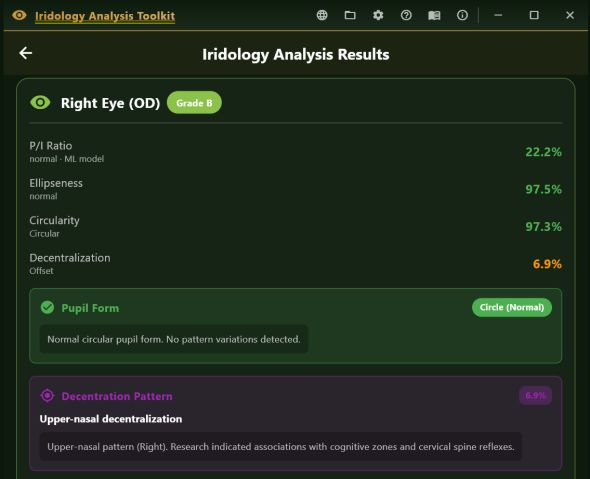Click the info circle icon
The image size is (590, 479).
[x=462, y=15]
